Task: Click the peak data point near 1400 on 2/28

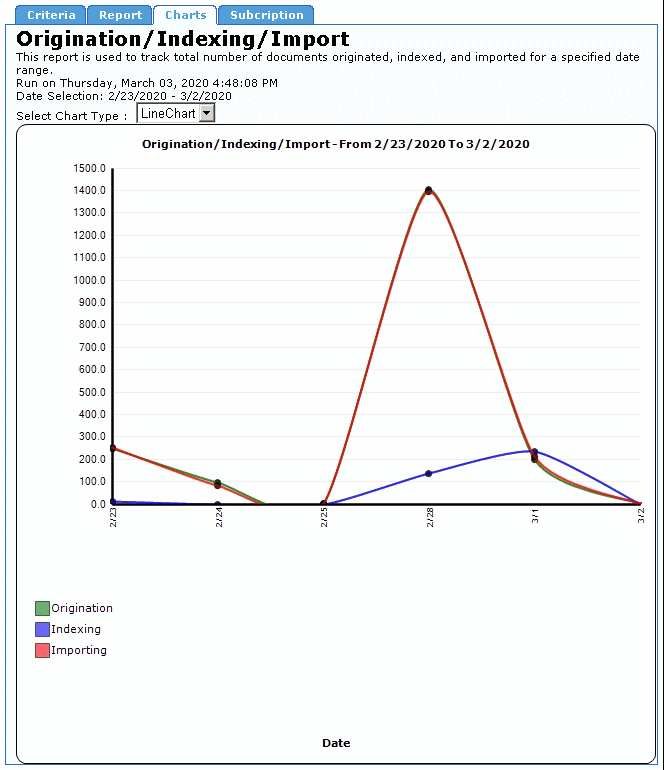Action: coord(428,190)
